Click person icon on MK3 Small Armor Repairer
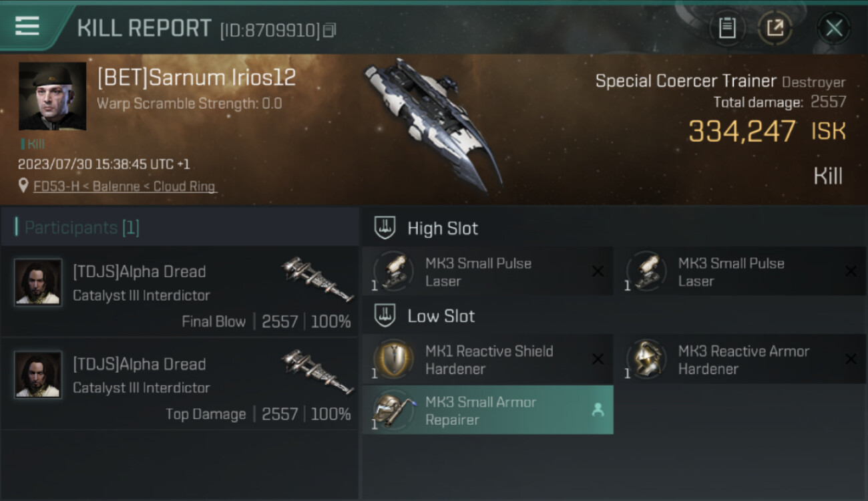868x501 pixels. [x=598, y=410]
